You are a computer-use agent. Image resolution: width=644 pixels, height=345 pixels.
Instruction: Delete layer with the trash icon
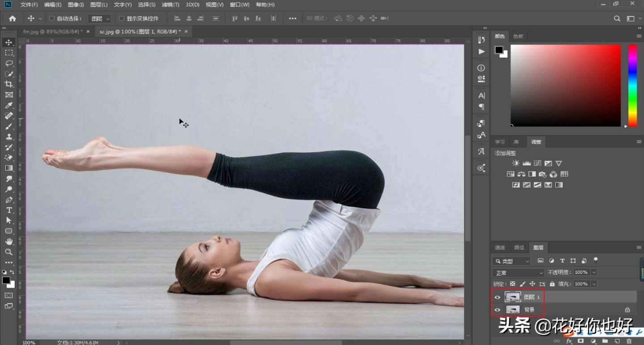tap(629, 341)
